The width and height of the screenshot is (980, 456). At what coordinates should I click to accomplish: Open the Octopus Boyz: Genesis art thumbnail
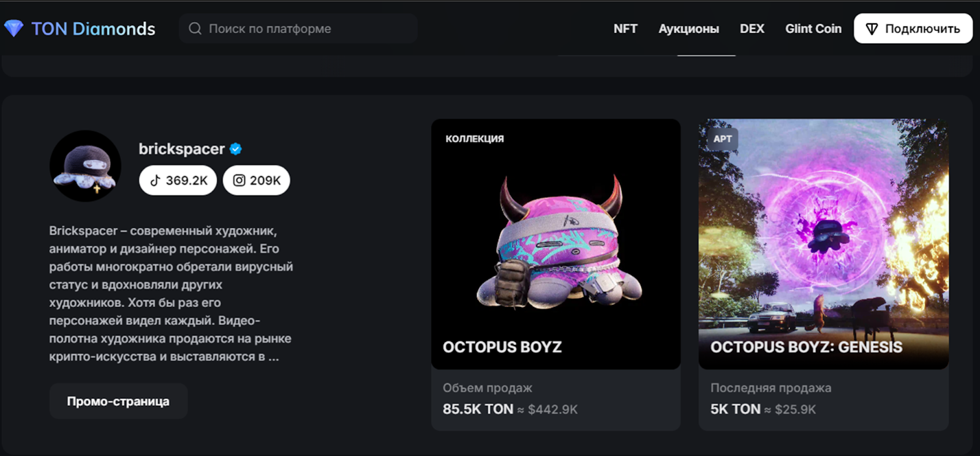pos(823,244)
